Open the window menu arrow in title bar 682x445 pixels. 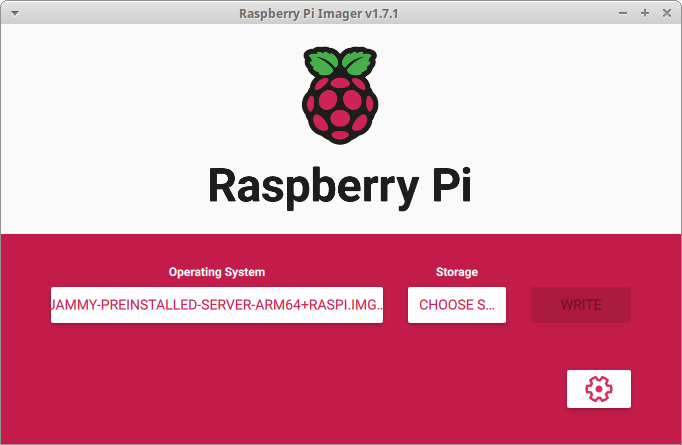[15, 13]
